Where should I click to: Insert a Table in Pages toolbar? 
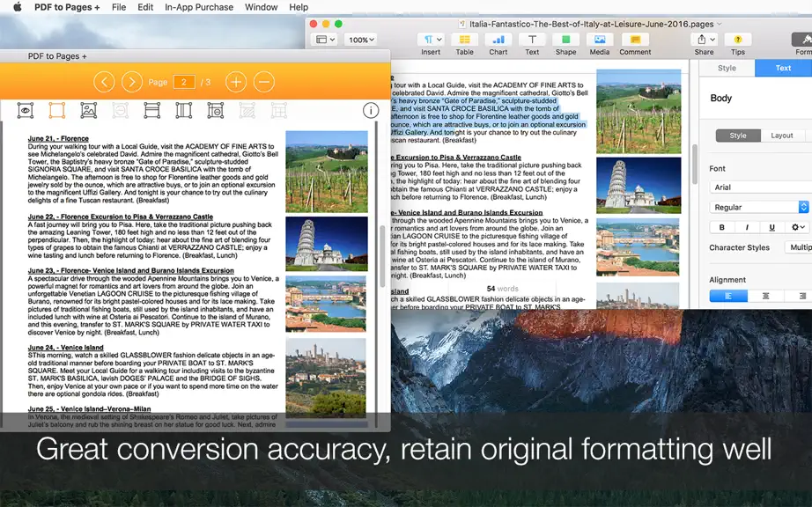coord(464,45)
